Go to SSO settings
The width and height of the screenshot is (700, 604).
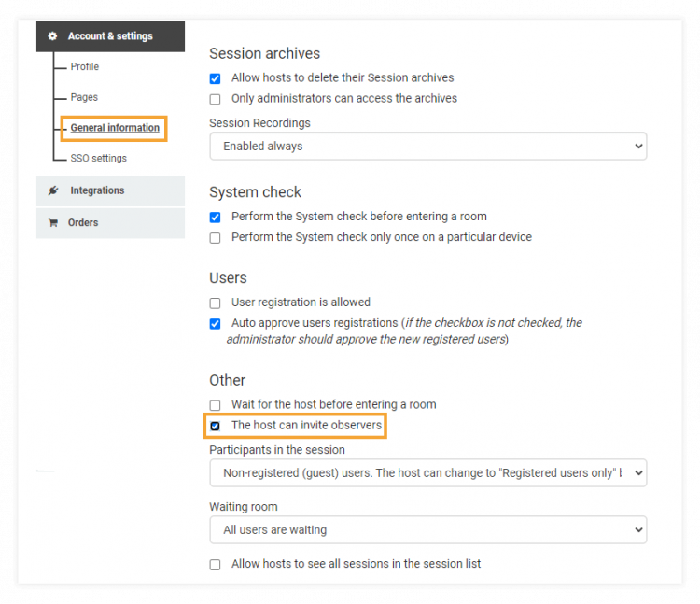98,159
